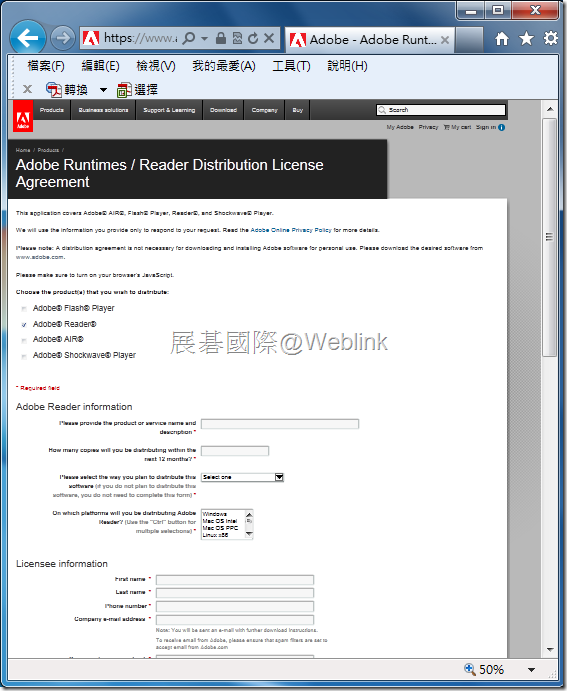The image size is (567, 691).
Task: Open the 檔案(F) menu
Action: coord(46,66)
